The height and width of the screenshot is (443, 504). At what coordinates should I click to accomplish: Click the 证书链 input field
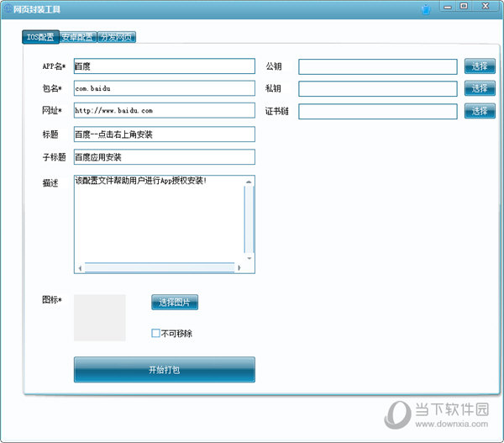click(x=378, y=111)
